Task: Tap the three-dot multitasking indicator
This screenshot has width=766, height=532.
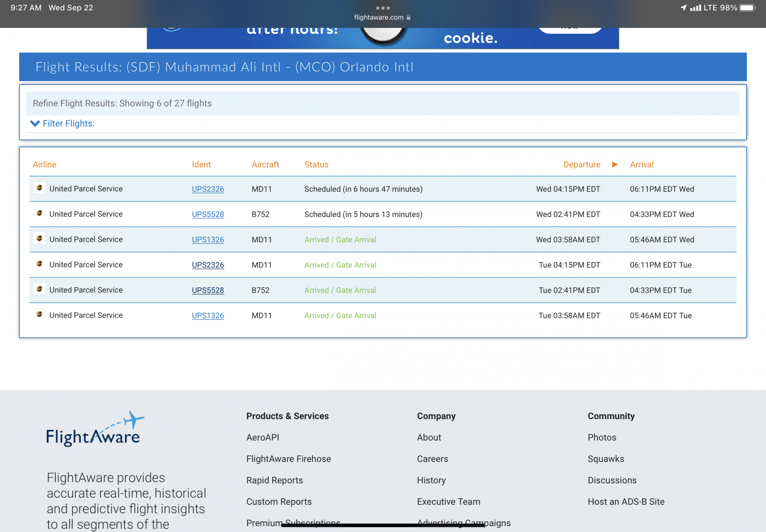Action: click(x=383, y=8)
